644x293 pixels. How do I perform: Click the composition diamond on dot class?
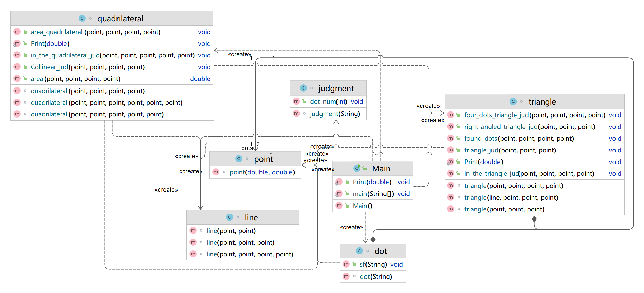[373, 239]
